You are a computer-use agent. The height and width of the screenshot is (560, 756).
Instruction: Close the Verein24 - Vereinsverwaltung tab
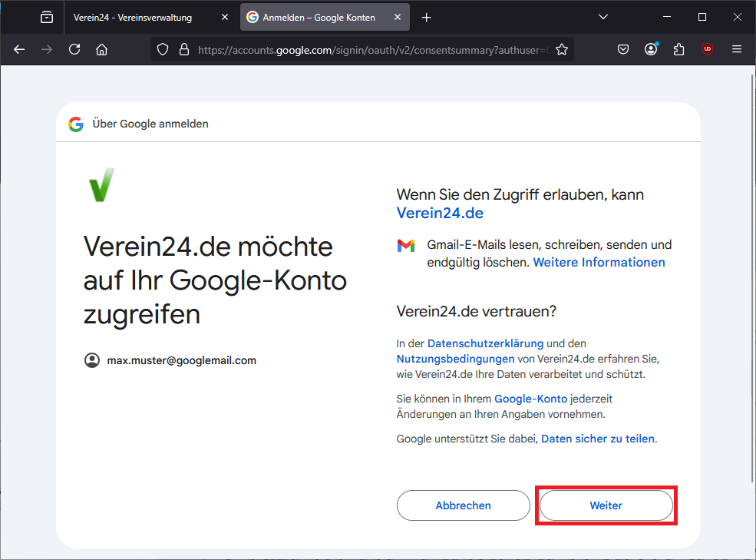tap(225, 18)
